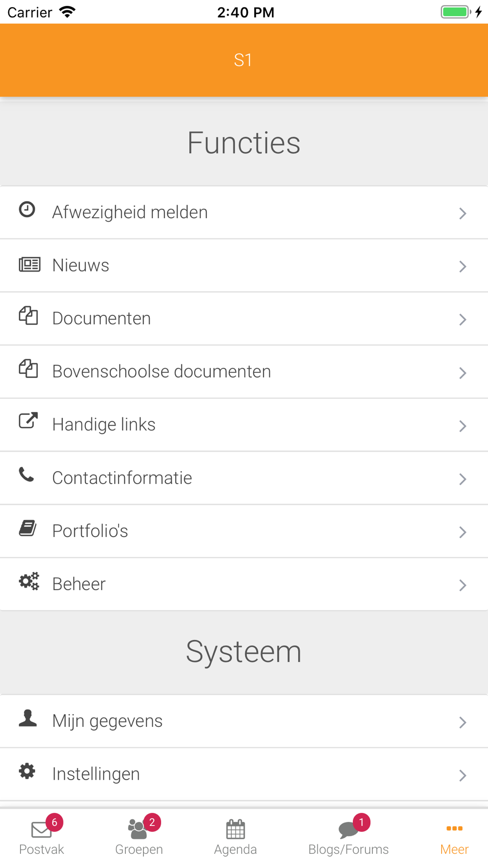Tap the double gears icon for Beheer
Viewport: 488px width, 868px height.
tap(29, 581)
